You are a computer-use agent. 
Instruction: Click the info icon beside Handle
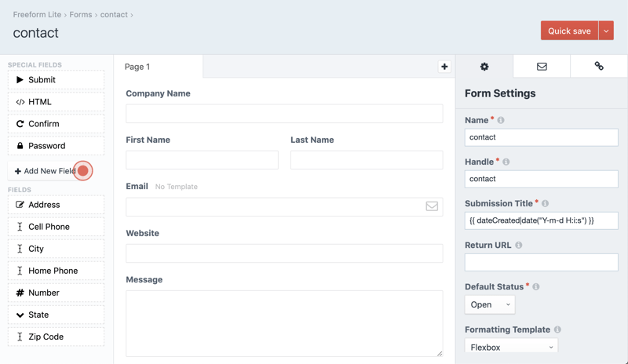pos(506,162)
